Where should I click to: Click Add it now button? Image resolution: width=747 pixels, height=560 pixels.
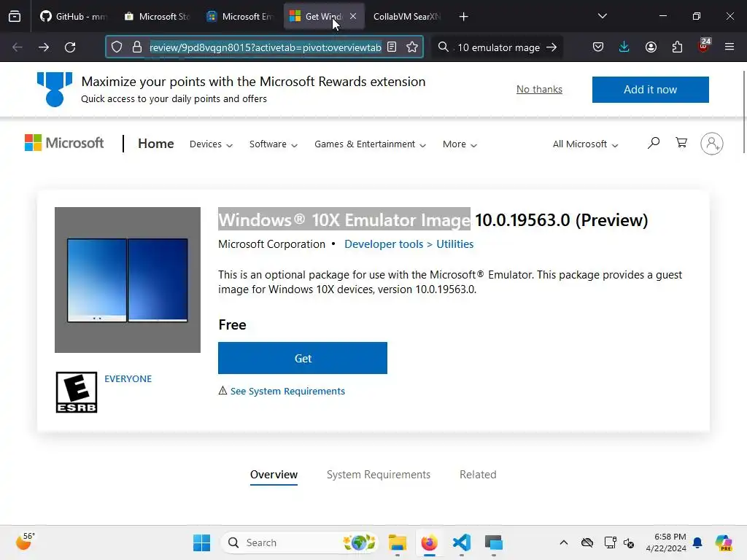pyautogui.click(x=650, y=90)
